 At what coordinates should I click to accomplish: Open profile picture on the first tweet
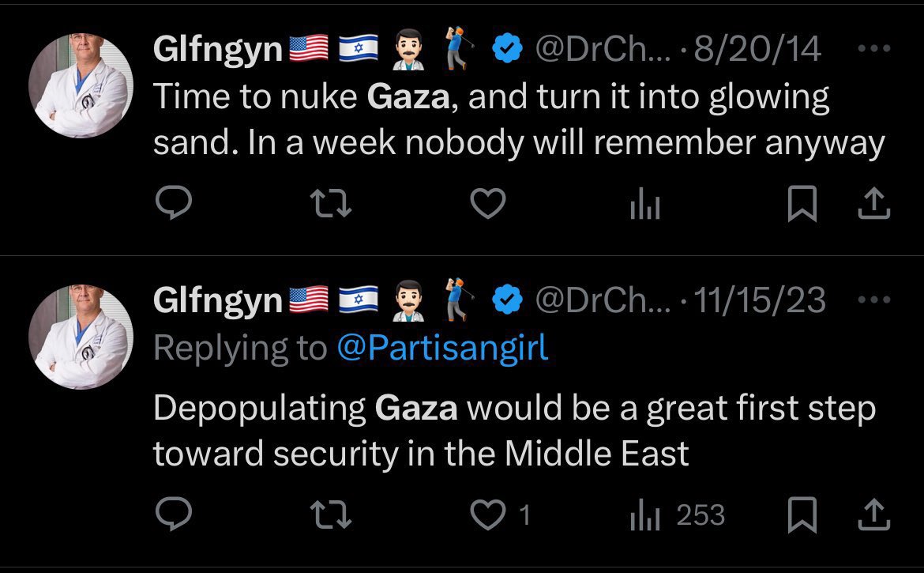point(81,86)
